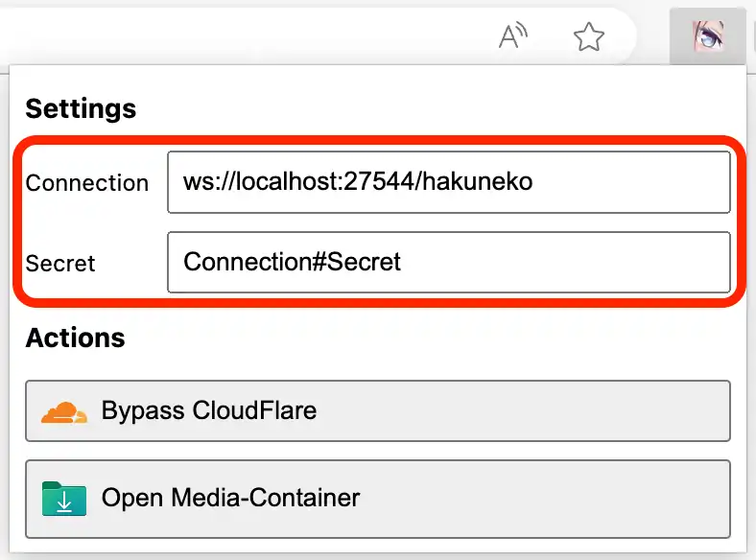This screenshot has height=560, width=756.
Task: Click the orange CloudFlare cloud icon
Action: pyautogui.click(x=64, y=412)
